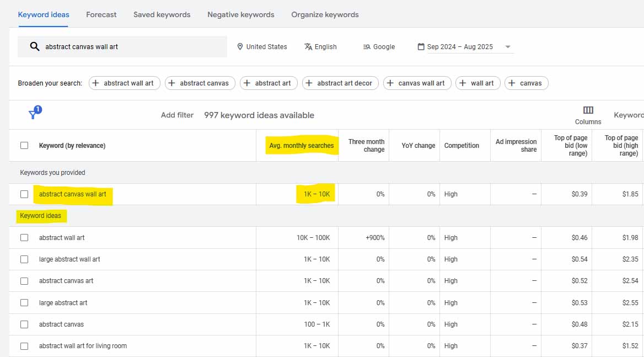Open the Negative keywords tab

(240, 15)
